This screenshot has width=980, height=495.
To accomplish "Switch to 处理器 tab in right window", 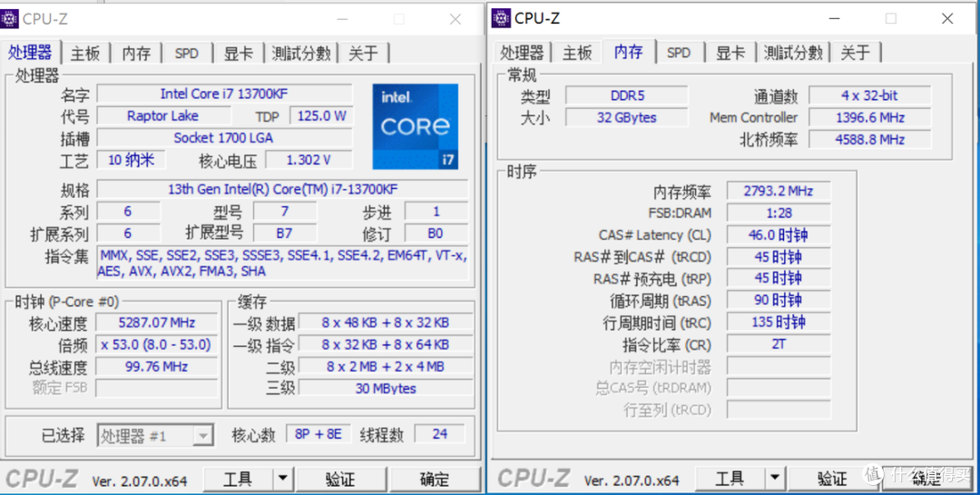I will (522, 54).
